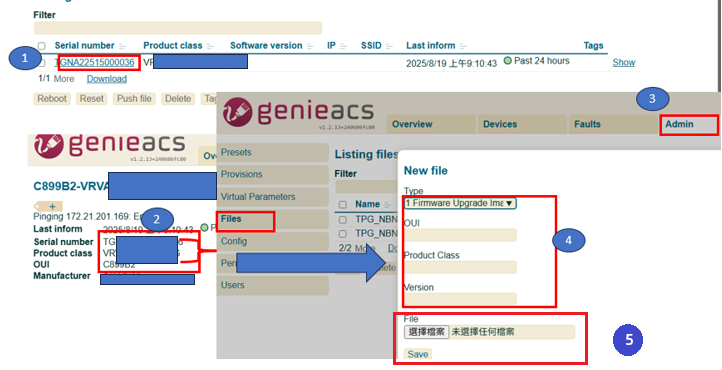Tick the select-all devices checkbox

[41, 46]
